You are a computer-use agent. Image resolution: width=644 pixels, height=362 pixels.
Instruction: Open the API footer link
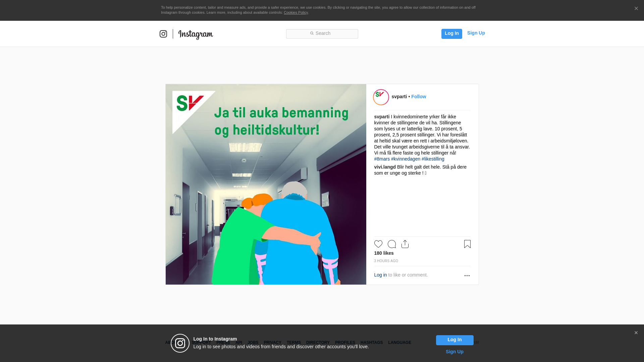(x=239, y=343)
